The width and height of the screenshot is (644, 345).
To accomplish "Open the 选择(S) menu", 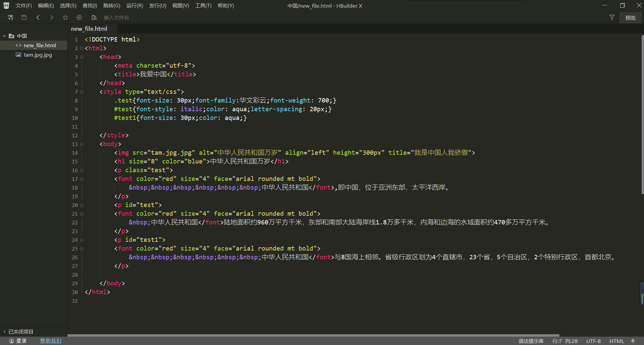I will pyautogui.click(x=68, y=6).
